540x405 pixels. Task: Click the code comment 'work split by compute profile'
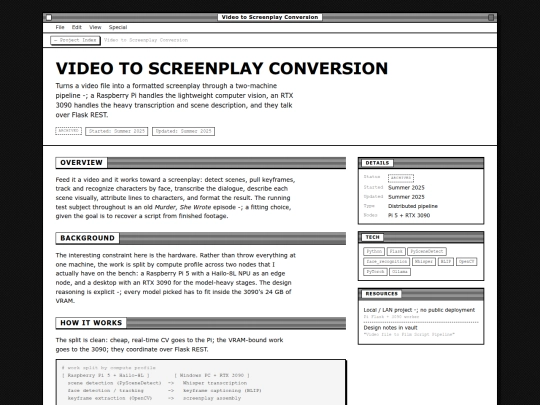(x=108, y=367)
